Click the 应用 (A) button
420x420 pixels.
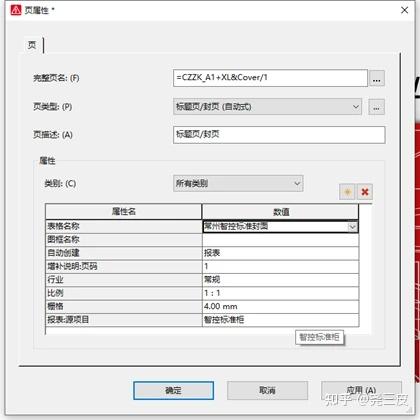pos(361,390)
